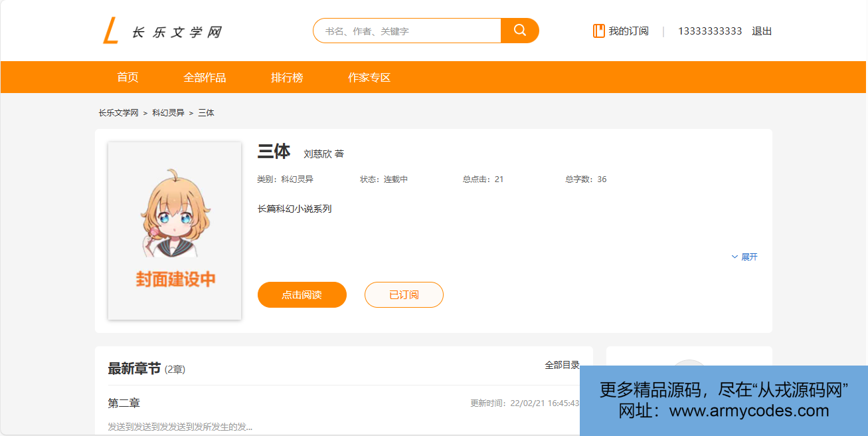Image resolution: width=868 pixels, height=436 pixels.
Task: Open the 排行榜 navigation item
Action: (x=287, y=77)
